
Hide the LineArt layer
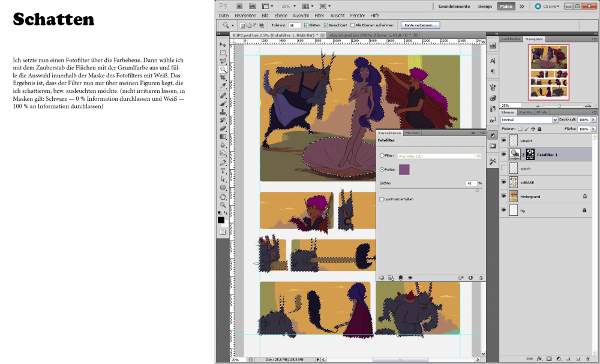(503, 140)
